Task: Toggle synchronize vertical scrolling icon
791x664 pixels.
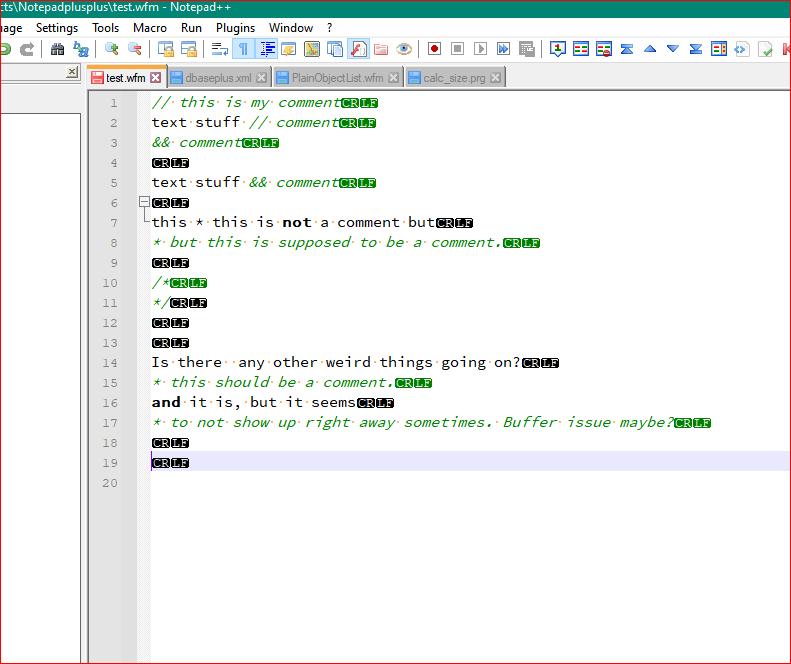Action: (x=165, y=49)
